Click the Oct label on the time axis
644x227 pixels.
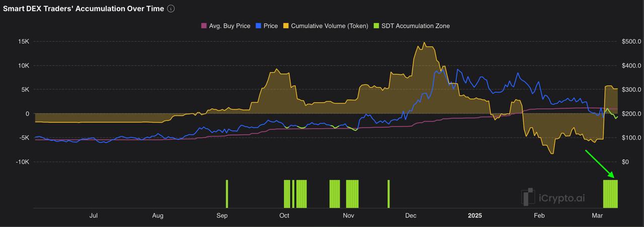pos(284,215)
